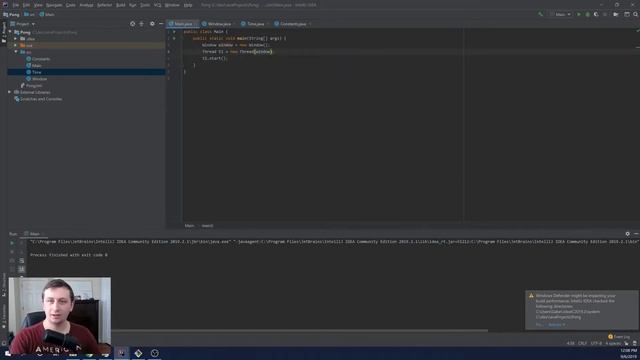Select Scratches and Consoles in project tree
The image size is (640, 360).
coord(41,99)
